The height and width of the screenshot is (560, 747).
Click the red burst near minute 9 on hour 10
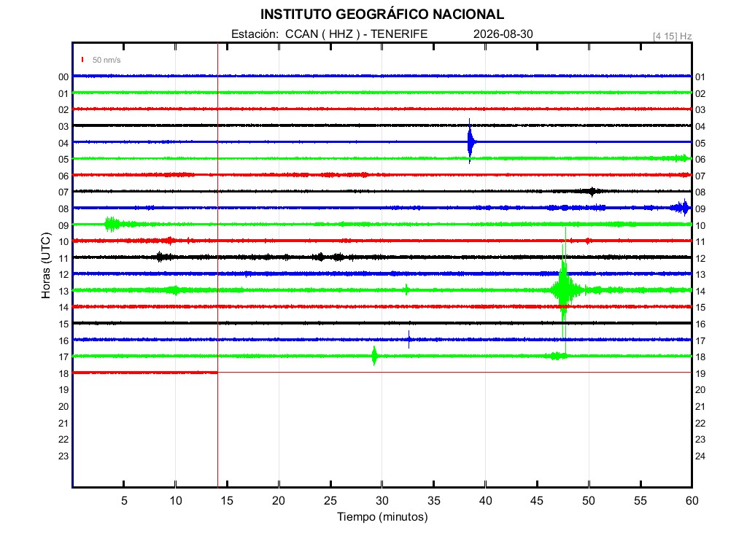169,241
